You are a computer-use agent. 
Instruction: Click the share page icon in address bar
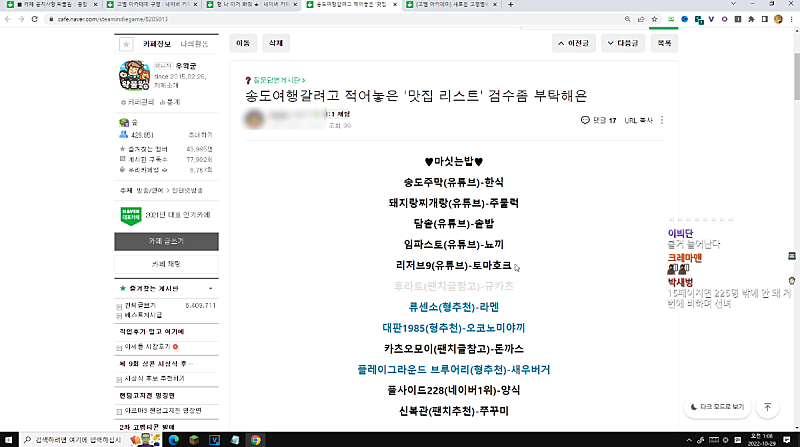tap(641, 19)
